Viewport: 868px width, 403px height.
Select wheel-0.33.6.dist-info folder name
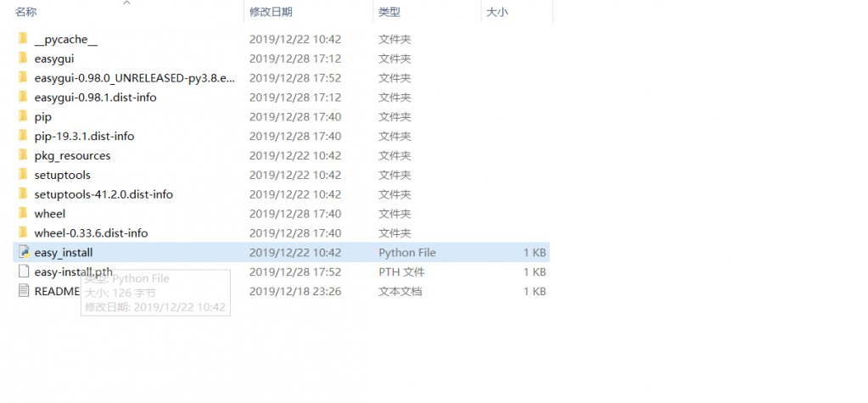pyautogui.click(x=91, y=233)
